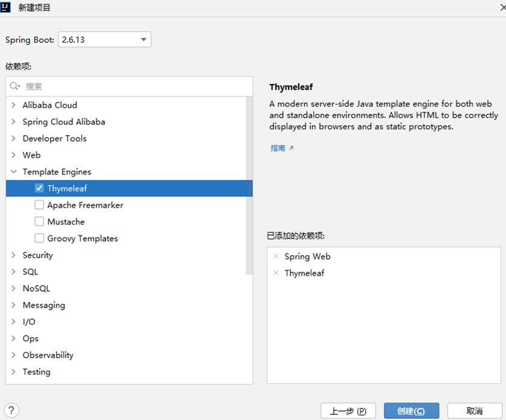Close the 新建项目 dialog
The image size is (506, 420).
point(502,7)
